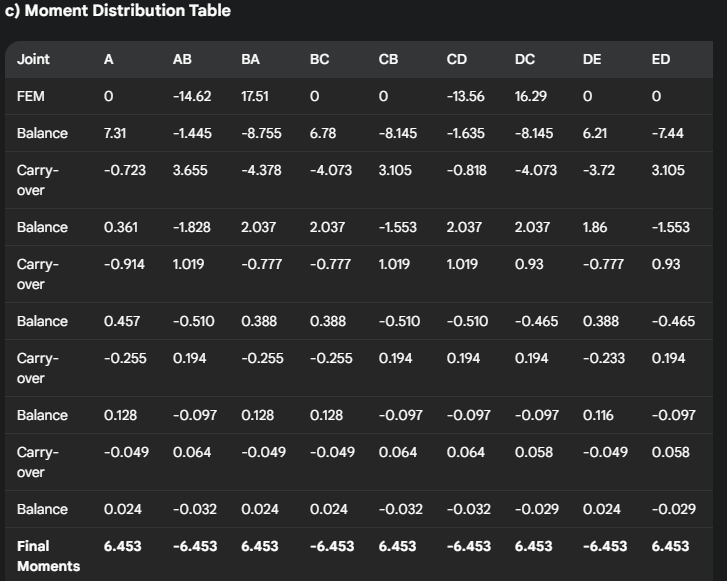Select the DE column header
The height and width of the screenshot is (581, 727).
(592, 59)
